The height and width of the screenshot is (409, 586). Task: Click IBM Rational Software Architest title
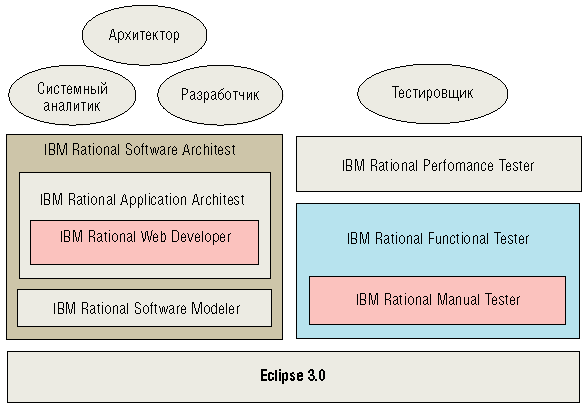(140, 150)
